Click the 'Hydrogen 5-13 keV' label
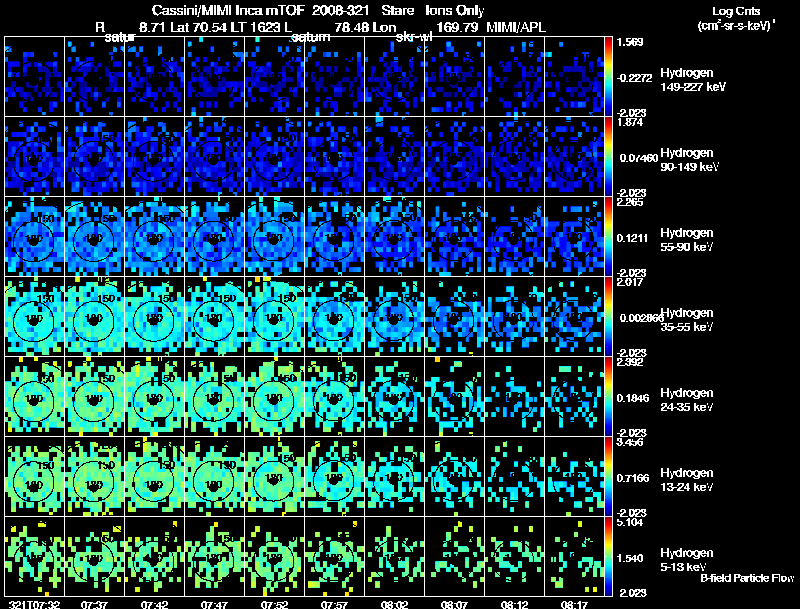 [687, 560]
